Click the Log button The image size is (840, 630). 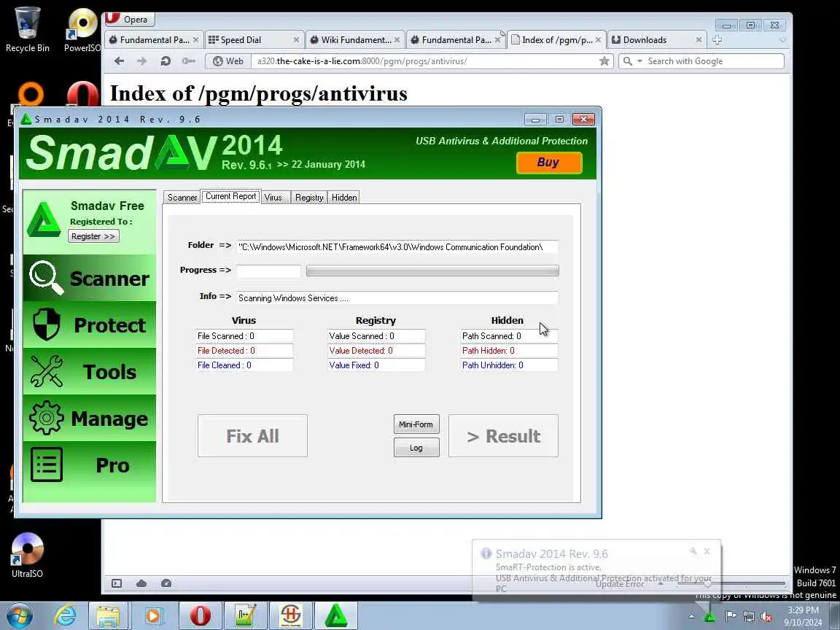pyautogui.click(x=416, y=448)
